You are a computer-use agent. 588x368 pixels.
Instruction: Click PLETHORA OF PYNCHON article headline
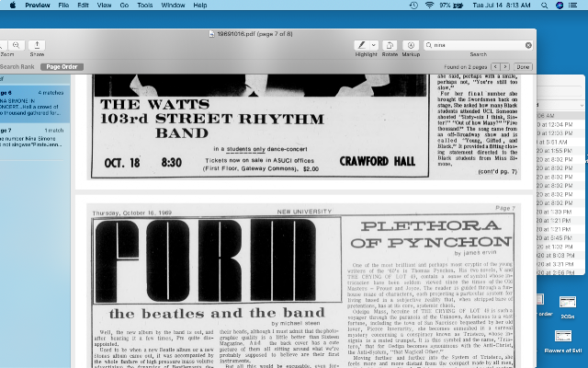click(431, 235)
